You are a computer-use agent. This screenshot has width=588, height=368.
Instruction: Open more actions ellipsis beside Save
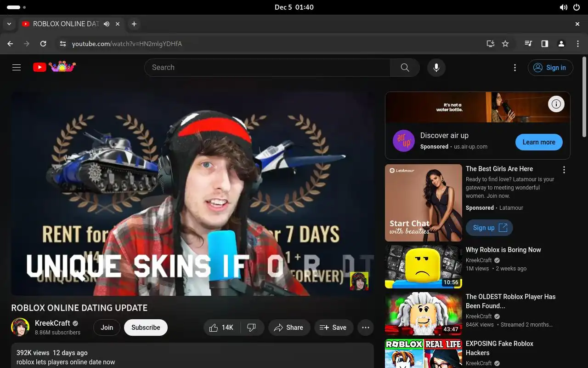[366, 328]
